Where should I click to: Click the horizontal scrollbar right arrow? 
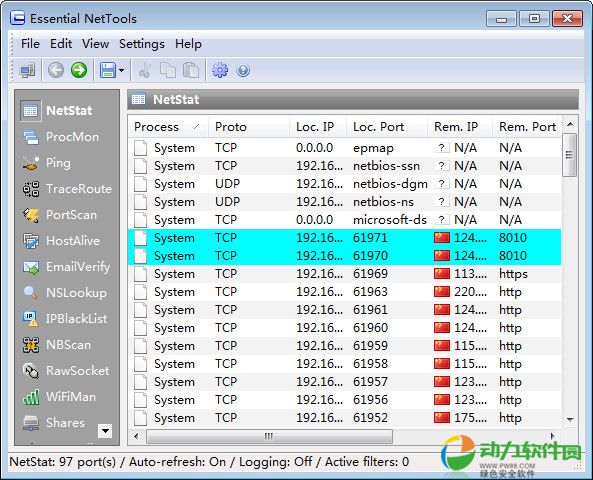553,436
